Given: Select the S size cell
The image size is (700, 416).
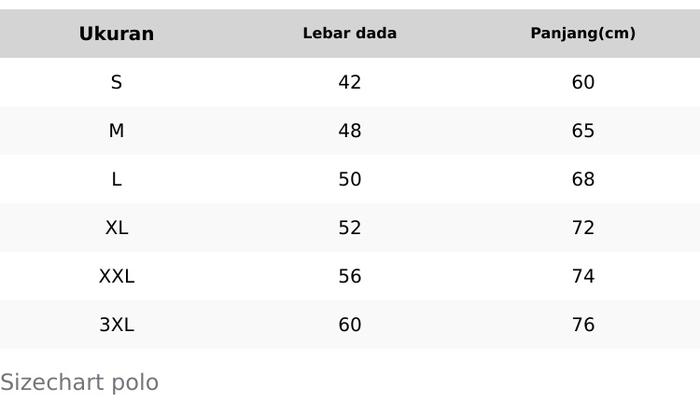Looking at the screenshot, I should pyautogui.click(x=116, y=82).
